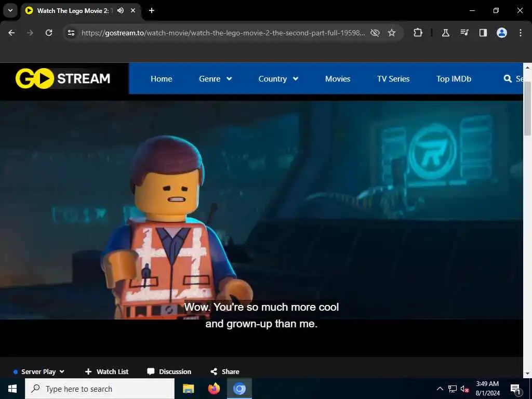Screen dimensions: 532x399
Task: Click the scrollbar down arrow
Action: click(x=528, y=374)
